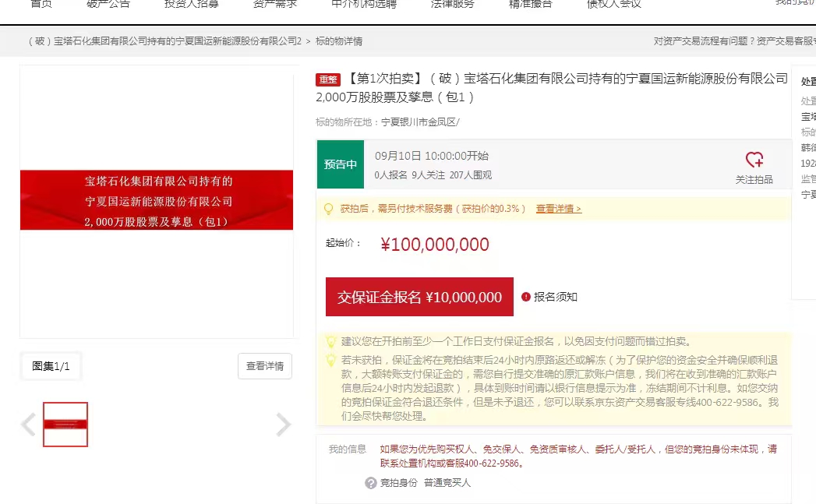This screenshot has width=816, height=504.
Task: Open 报名须知 registration notice link
Action: (x=555, y=297)
